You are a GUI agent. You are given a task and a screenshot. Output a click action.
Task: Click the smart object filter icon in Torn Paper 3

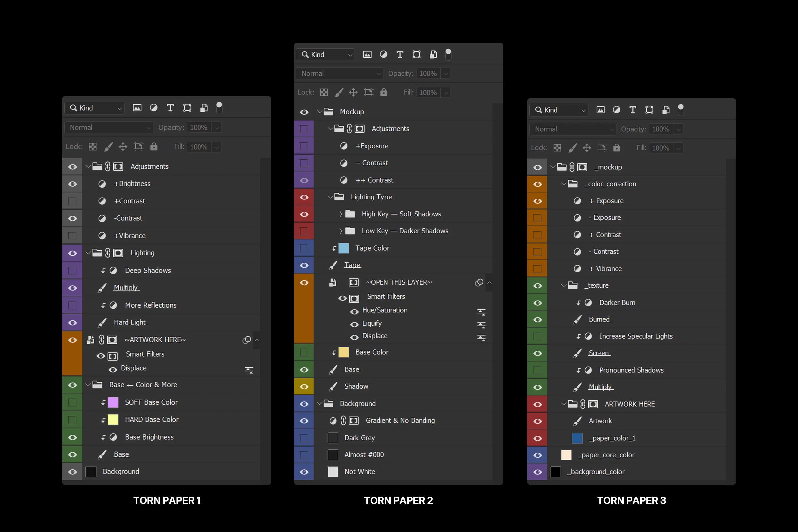[x=666, y=110]
